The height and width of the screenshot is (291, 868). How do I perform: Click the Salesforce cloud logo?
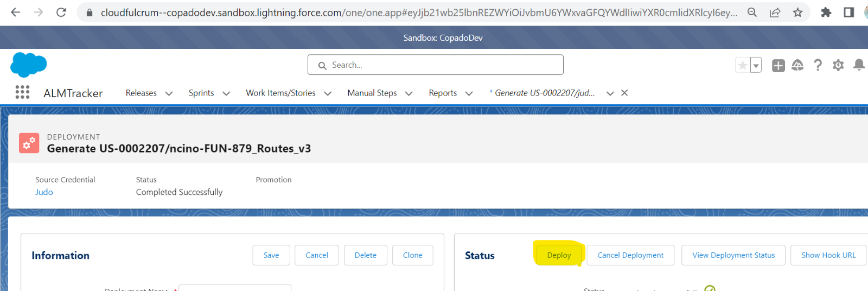(x=28, y=65)
